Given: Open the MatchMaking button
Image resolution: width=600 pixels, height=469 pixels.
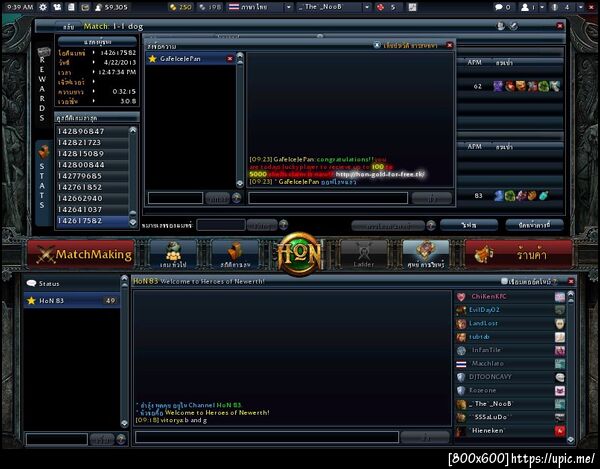Looking at the screenshot, I should 81,254.
